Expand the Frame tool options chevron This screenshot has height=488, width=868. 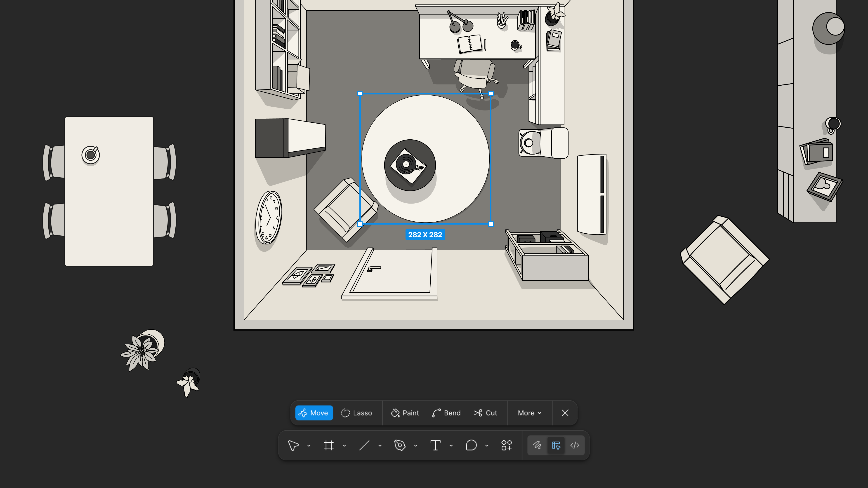point(344,446)
